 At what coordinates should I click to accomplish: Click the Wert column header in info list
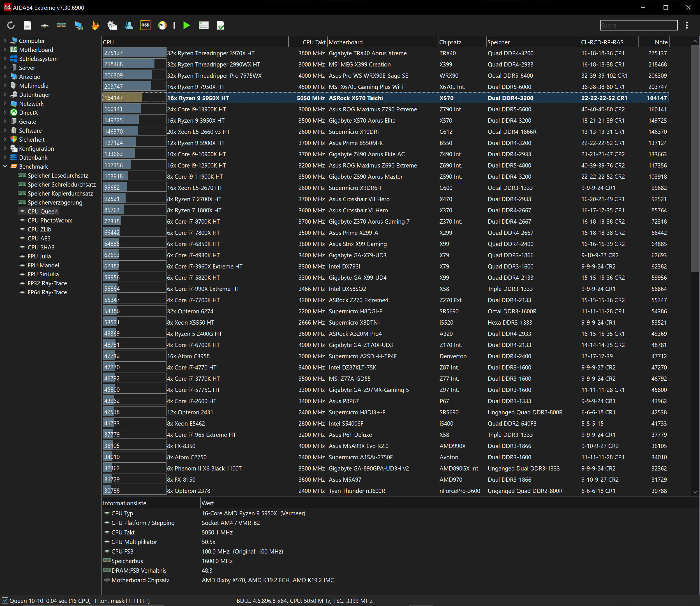295,503
